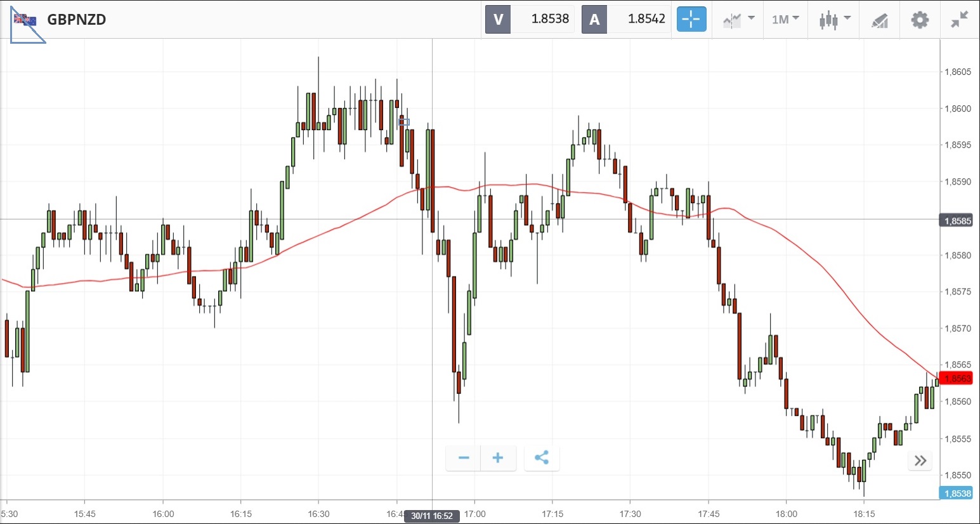Click the red 1.8563 moving average price tag
The image size is (980, 524).
pos(956,379)
